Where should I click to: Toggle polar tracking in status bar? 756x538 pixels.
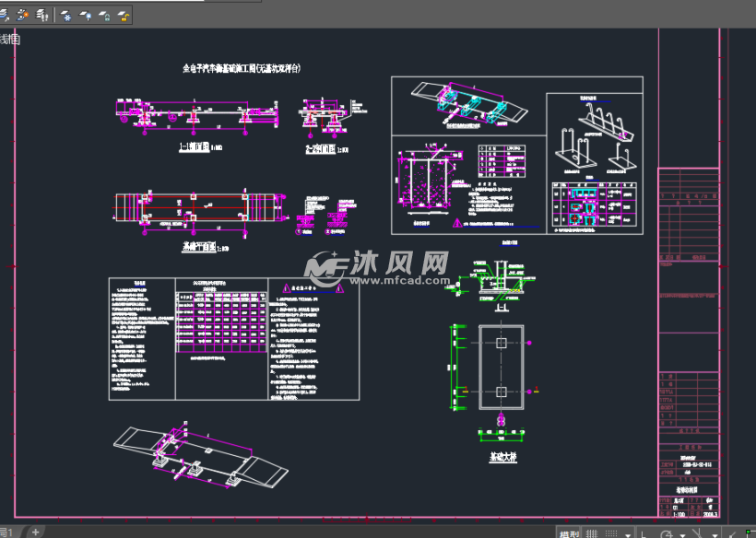(x=666, y=532)
